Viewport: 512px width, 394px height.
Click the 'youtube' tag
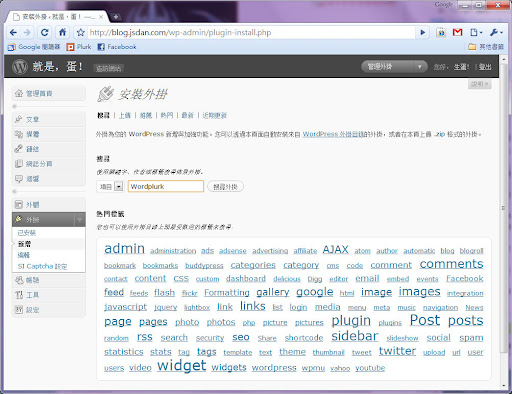[370, 368]
